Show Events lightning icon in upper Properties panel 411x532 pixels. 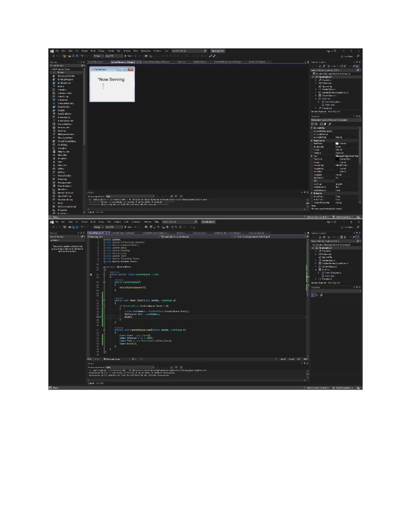[x=325, y=124]
